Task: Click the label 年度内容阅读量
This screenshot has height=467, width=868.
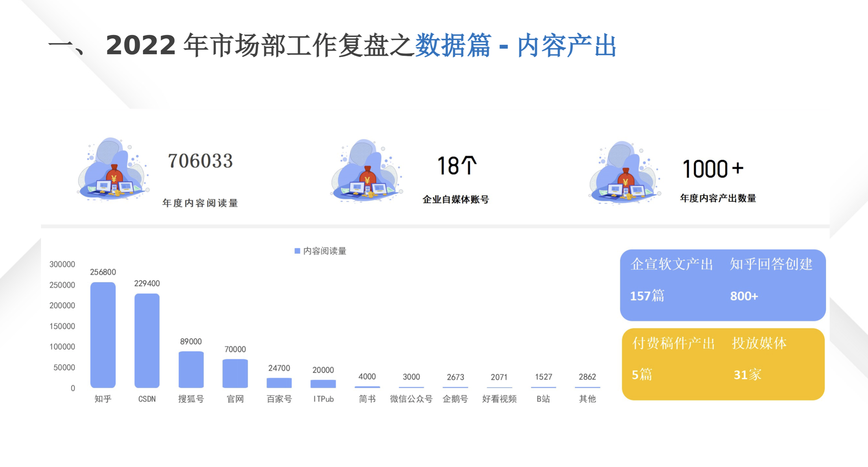Action: 200,203
